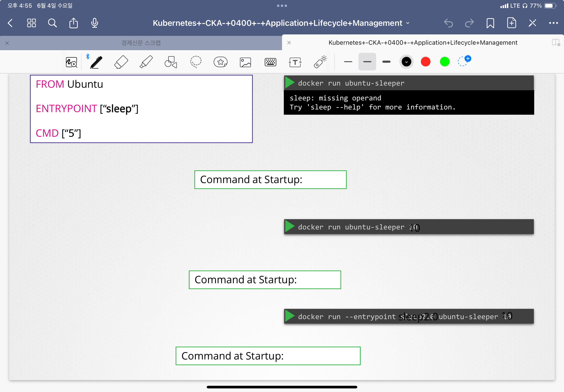Select the Lasso tool
The height and width of the screenshot is (392, 564).
[x=196, y=62]
